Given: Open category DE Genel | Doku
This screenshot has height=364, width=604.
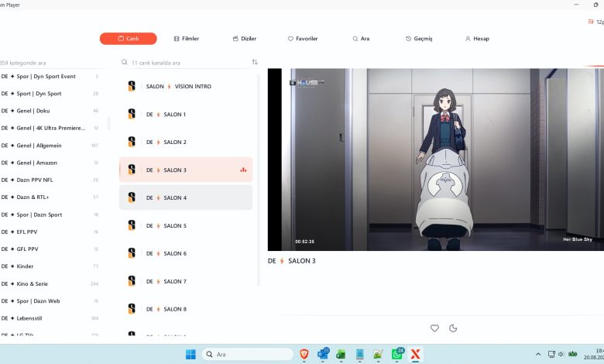Looking at the screenshot, I should click(50, 111).
